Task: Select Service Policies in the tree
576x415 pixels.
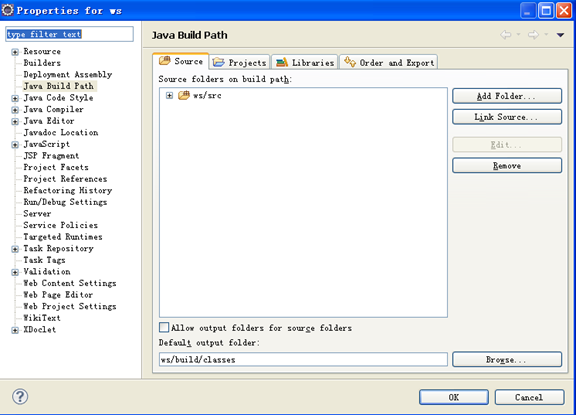Action: click(61, 225)
